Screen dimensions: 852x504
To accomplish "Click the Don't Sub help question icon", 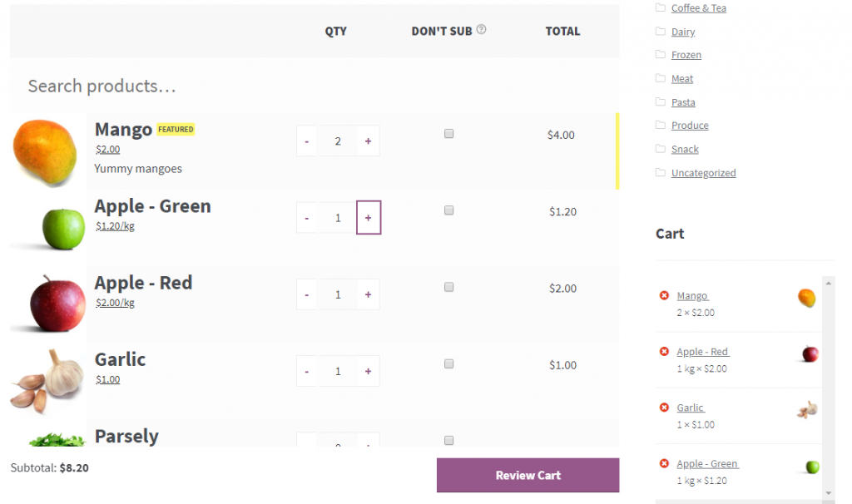I will [482, 29].
